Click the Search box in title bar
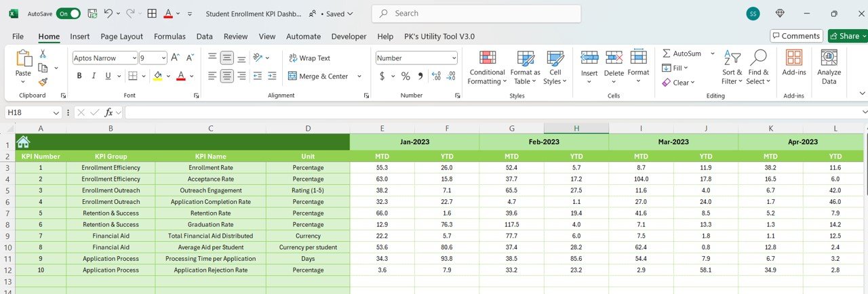 477,13
